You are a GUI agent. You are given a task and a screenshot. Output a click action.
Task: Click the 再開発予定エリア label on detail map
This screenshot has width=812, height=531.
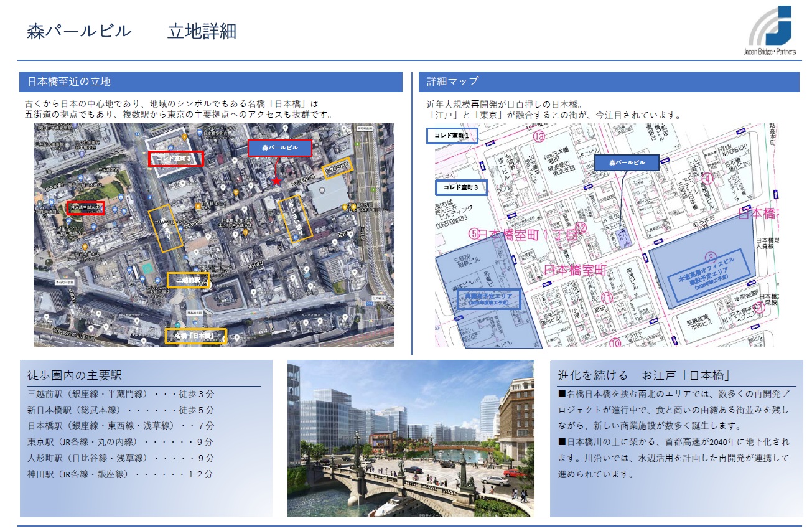click(486, 298)
